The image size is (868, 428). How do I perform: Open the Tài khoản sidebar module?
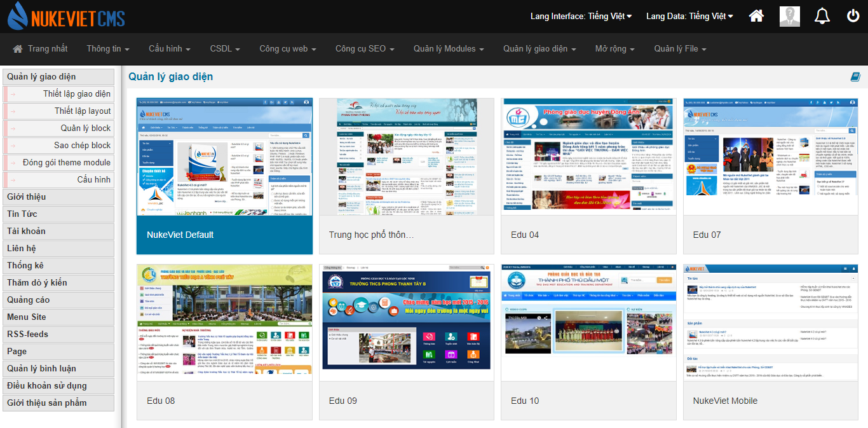click(58, 231)
